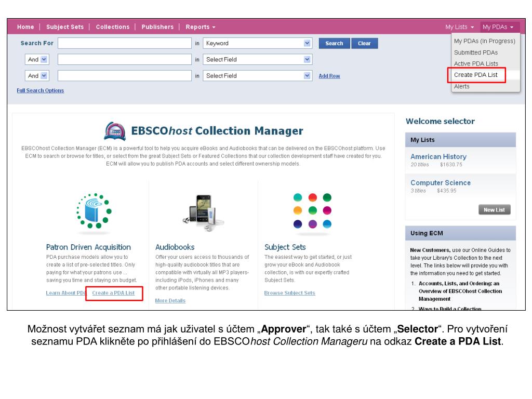Click the second search row input field
Screen dimensions: 532x399
point(125,59)
